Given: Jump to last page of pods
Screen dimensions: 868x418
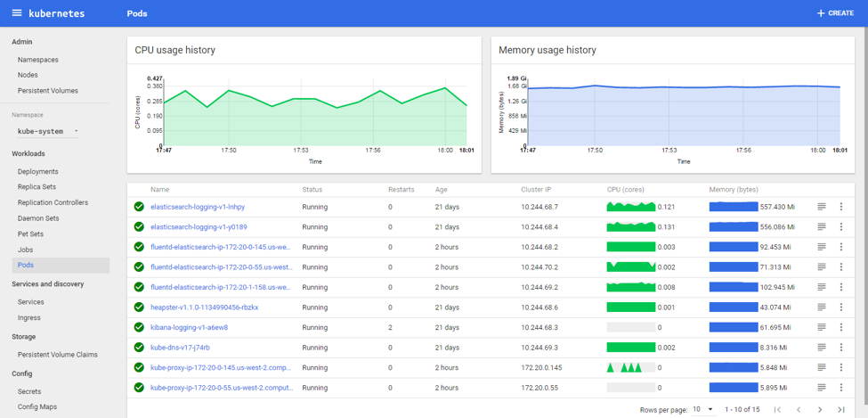Looking at the screenshot, I should point(841,409).
